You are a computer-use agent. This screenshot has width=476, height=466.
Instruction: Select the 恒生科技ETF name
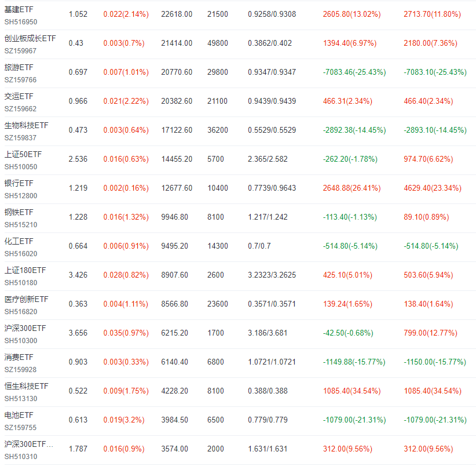pos(27,386)
